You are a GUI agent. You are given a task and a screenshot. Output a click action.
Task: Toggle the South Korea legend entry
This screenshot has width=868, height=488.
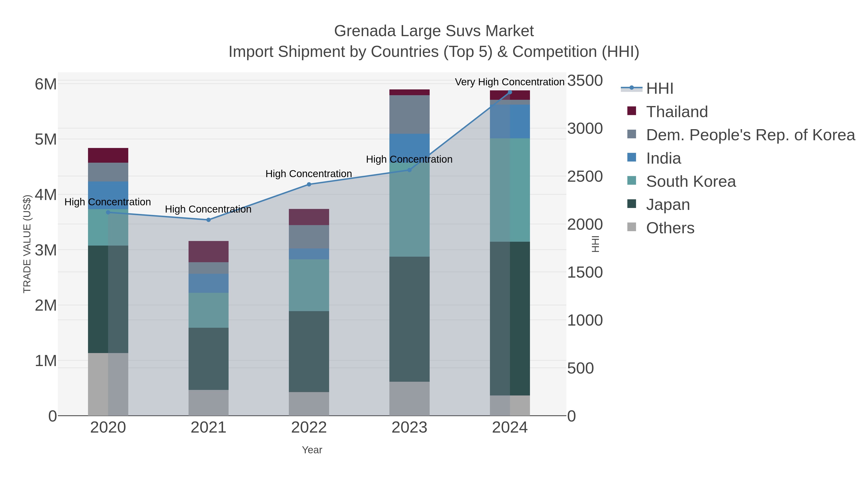tap(681, 181)
